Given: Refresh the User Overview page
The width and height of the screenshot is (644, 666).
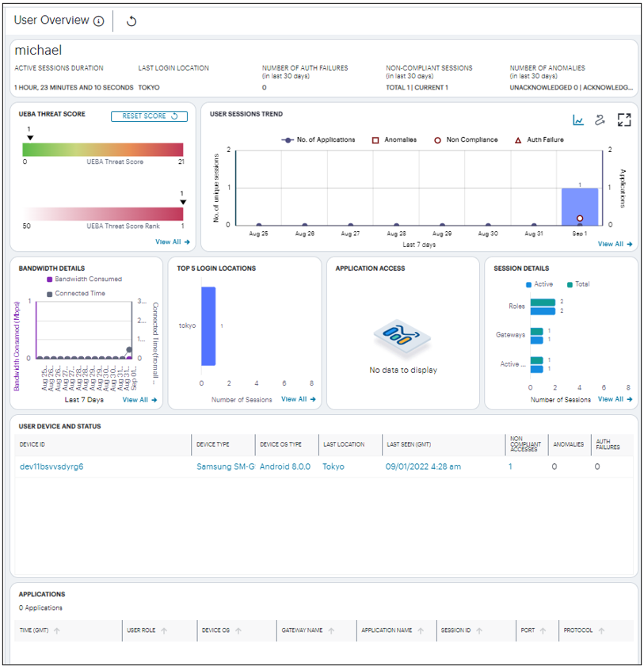Looking at the screenshot, I should (131, 21).
